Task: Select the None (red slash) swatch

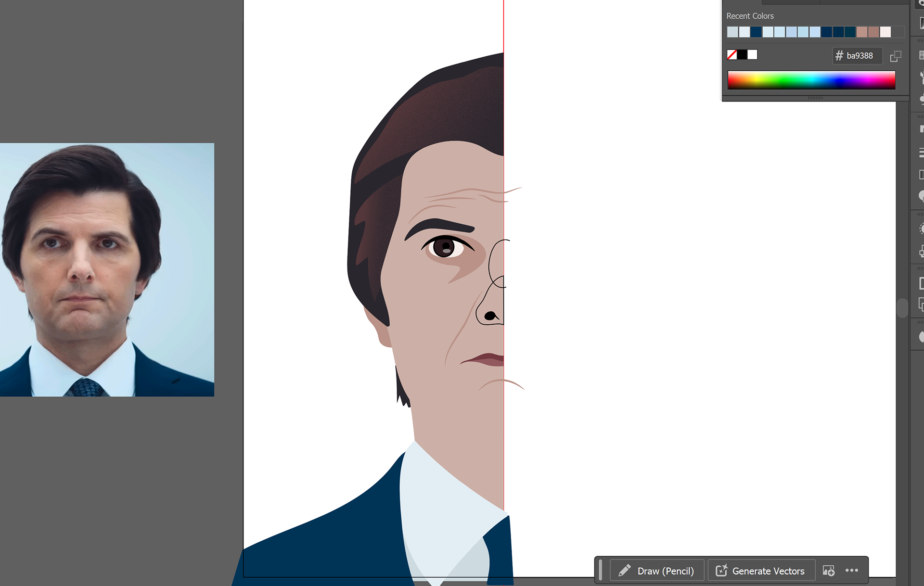Action: (732, 55)
